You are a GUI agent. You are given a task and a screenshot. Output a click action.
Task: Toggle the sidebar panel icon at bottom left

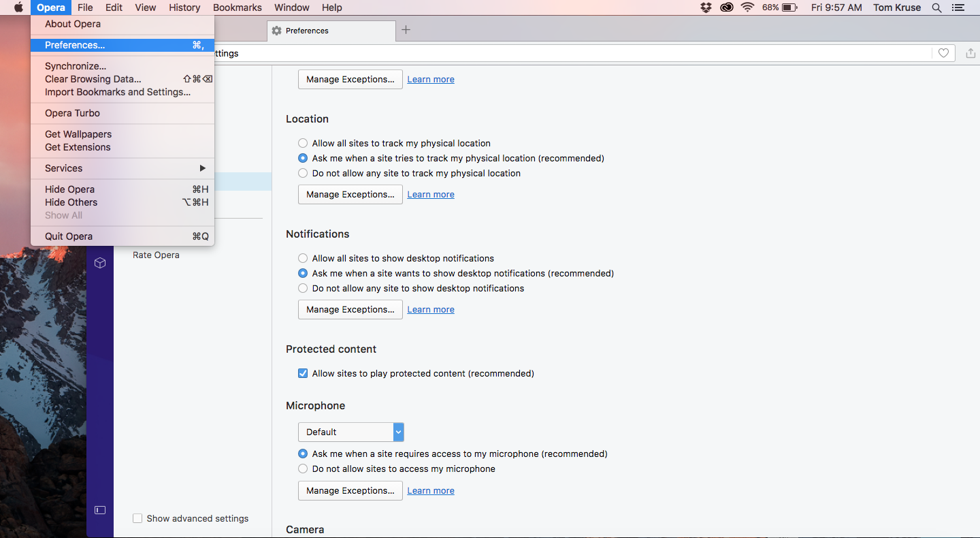click(x=100, y=509)
